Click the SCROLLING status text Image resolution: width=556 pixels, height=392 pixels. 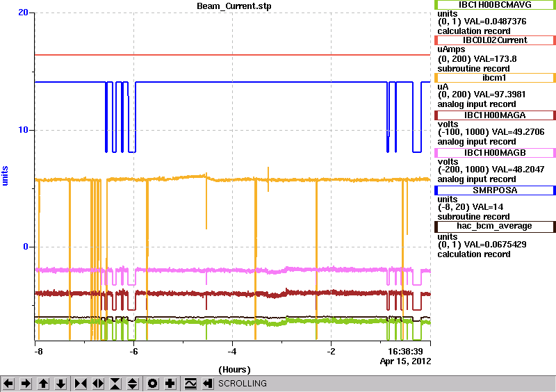click(243, 384)
